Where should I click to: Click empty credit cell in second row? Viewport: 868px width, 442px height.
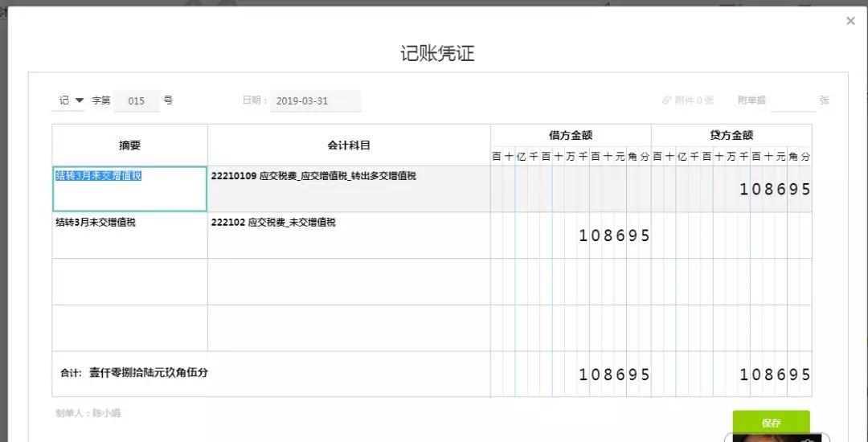[x=731, y=235]
